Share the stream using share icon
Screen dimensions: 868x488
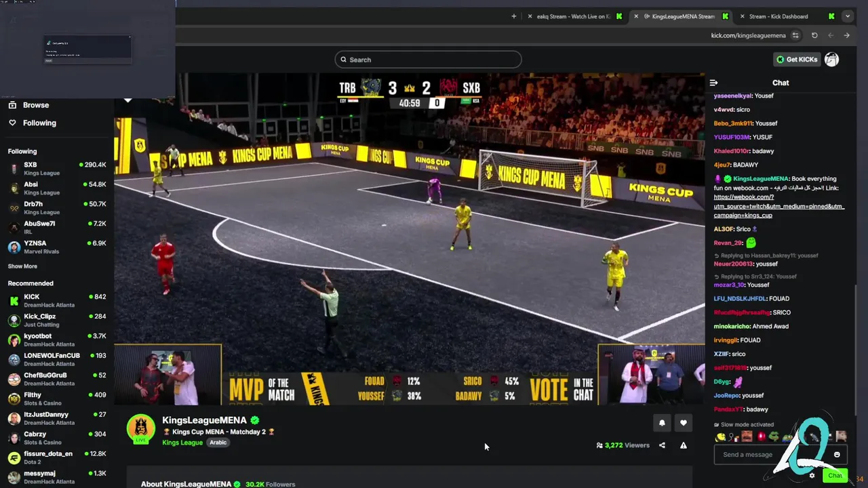coord(662,445)
